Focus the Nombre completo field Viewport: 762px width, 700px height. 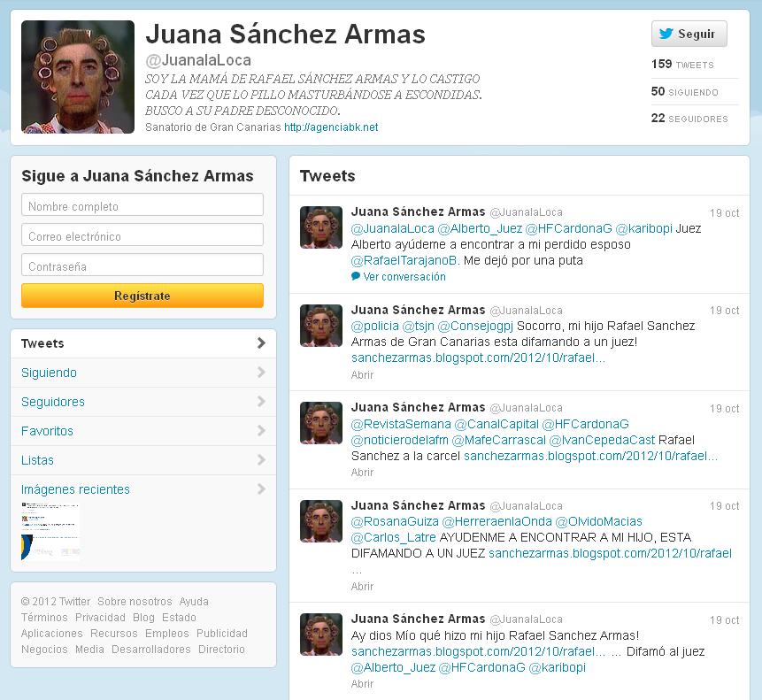click(142, 205)
